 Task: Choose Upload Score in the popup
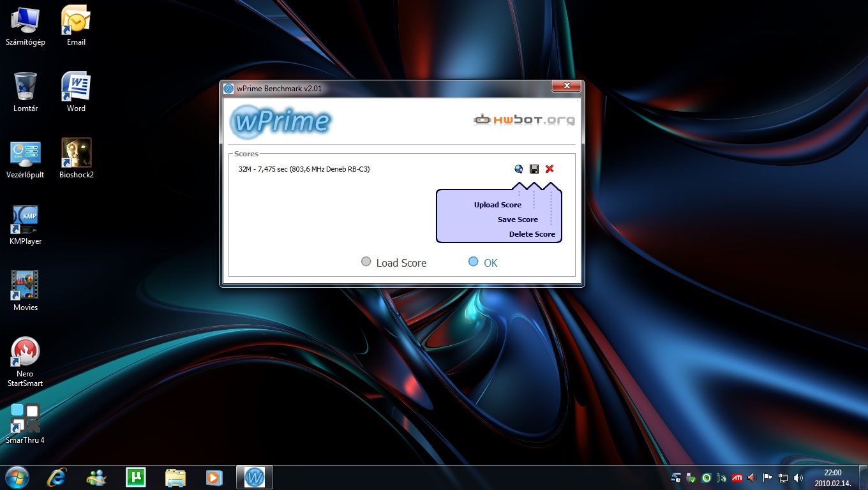pos(498,205)
